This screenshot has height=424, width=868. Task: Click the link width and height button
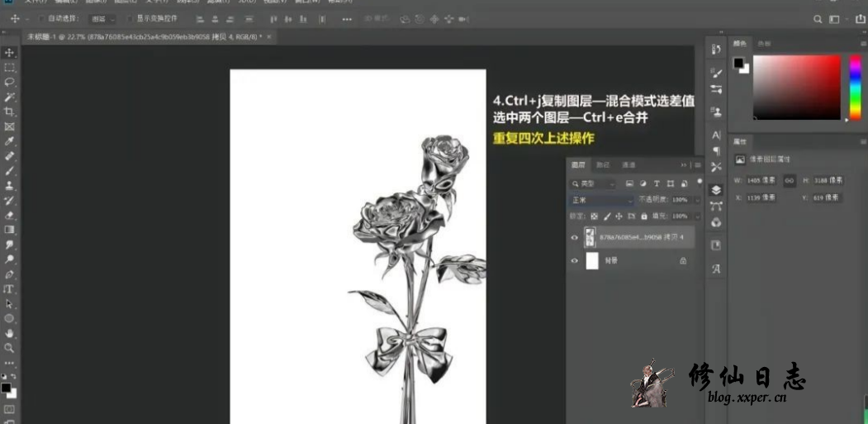pos(790,179)
